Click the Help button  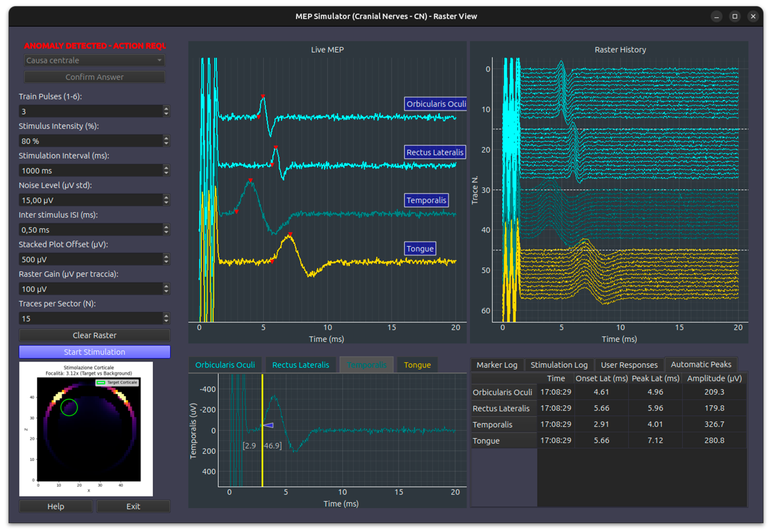(56, 506)
